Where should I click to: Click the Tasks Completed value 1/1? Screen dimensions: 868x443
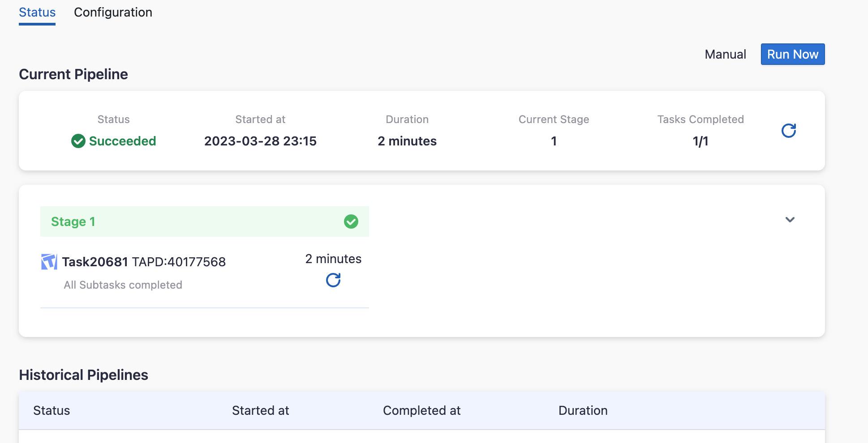(700, 141)
